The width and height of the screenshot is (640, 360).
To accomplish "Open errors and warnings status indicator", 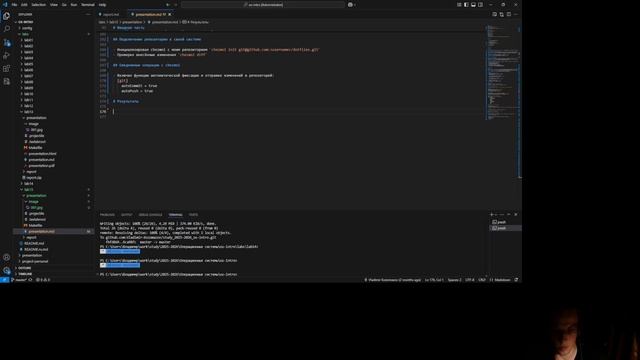I will pyautogui.click(x=43, y=280).
